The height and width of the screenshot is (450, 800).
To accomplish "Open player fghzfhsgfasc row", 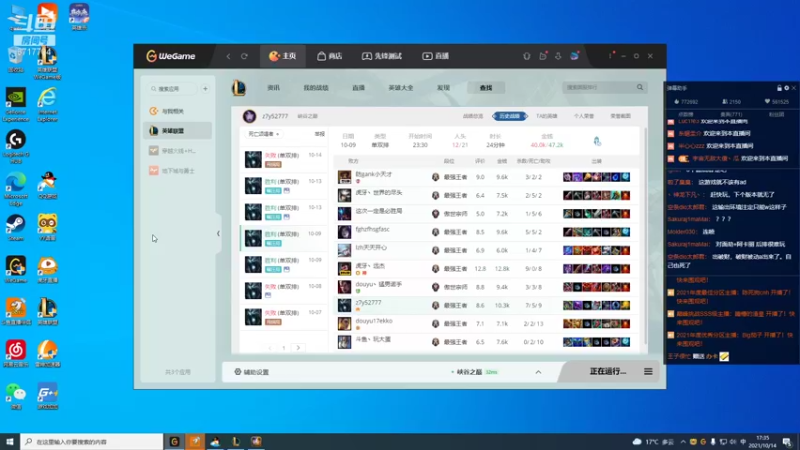I will click(x=485, y=232).
